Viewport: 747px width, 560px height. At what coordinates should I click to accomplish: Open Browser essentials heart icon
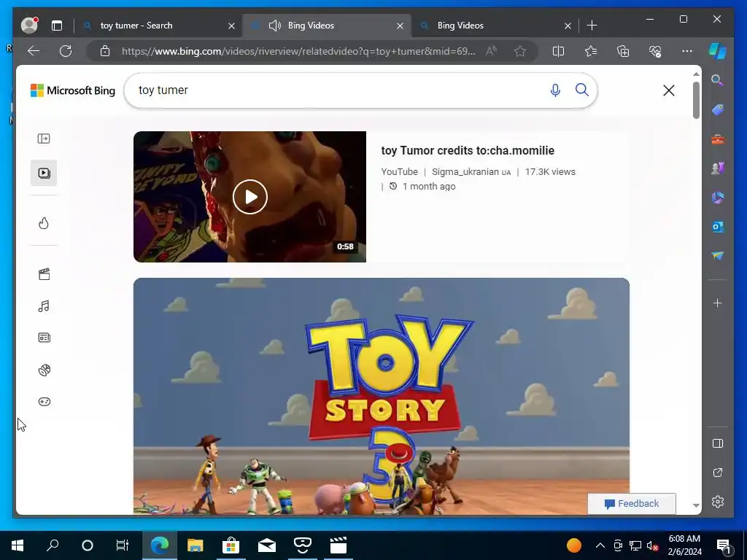655,51
